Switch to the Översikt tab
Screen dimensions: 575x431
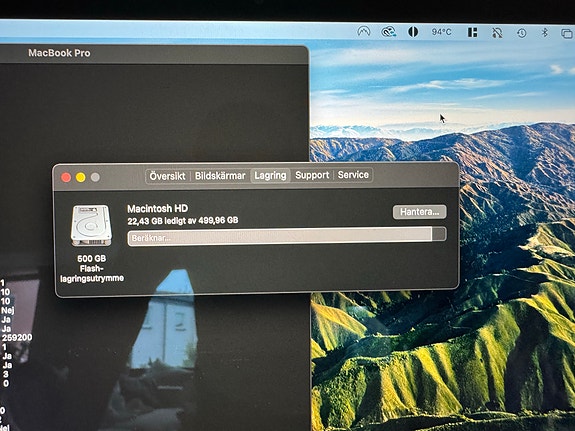click(x=167, y=176)
